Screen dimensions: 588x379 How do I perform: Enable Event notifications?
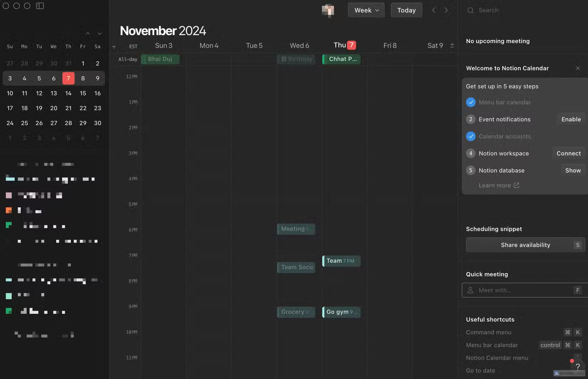(571, 119)
